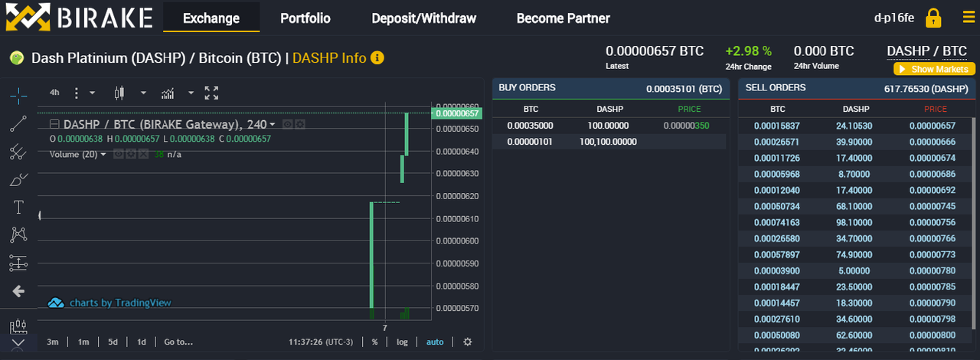Click the TradingView cloud logo
Viewport: 980px width, 360px height.
tap(56, 303)
